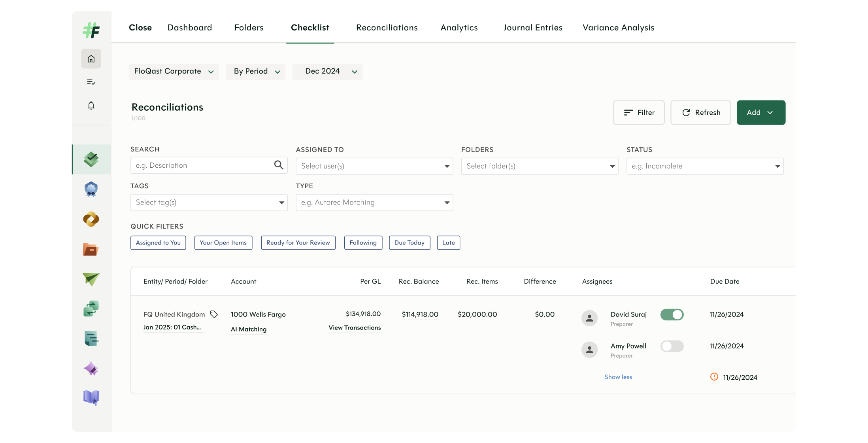Screen dimensions: 868x443
Task: Apply the Due Today quick filter
Action: click(x=409, y=243)
